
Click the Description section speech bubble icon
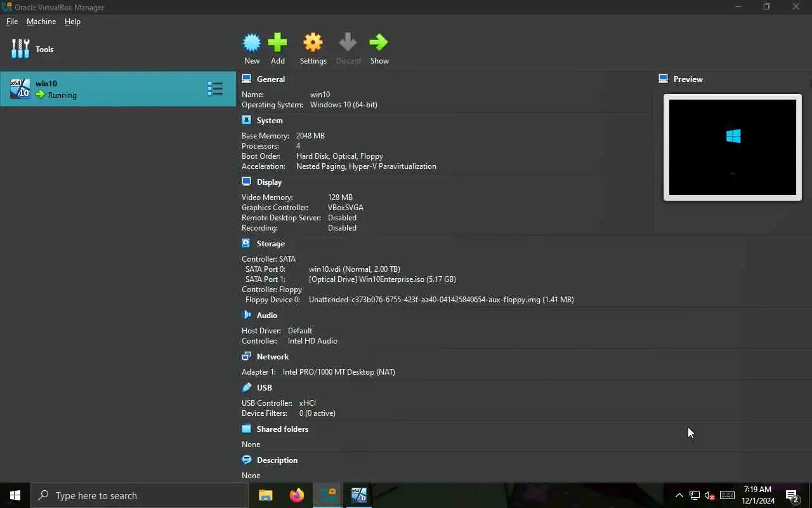(x=246, y=460)
